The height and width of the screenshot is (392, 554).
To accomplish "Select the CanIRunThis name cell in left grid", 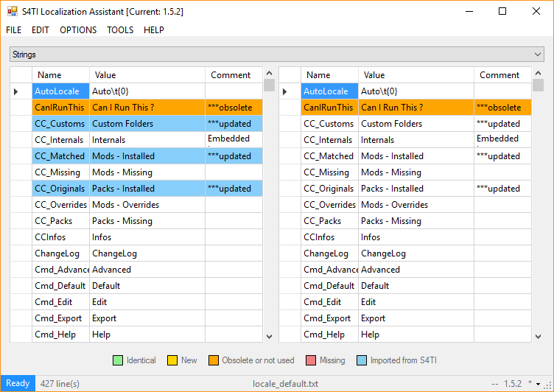I will point(60,108).
